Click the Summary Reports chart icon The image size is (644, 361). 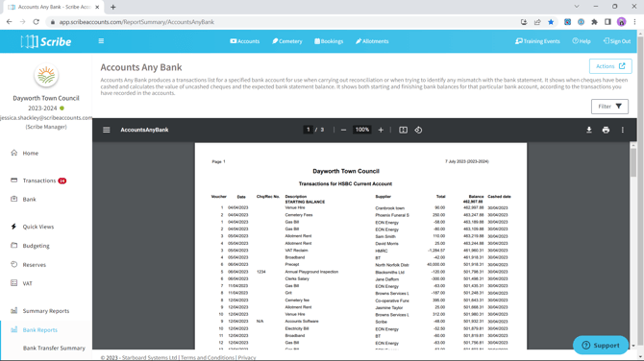pyautogui.click(x=14, y=310)
